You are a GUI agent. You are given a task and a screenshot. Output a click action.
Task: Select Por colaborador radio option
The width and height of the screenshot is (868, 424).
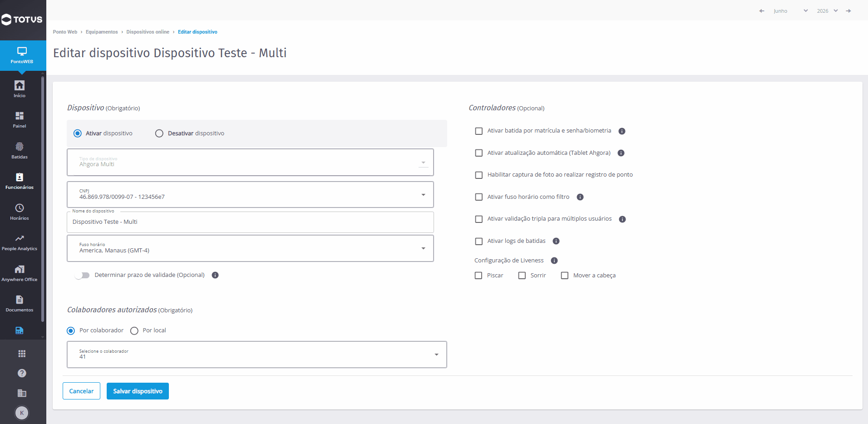[x=71, y=331]
